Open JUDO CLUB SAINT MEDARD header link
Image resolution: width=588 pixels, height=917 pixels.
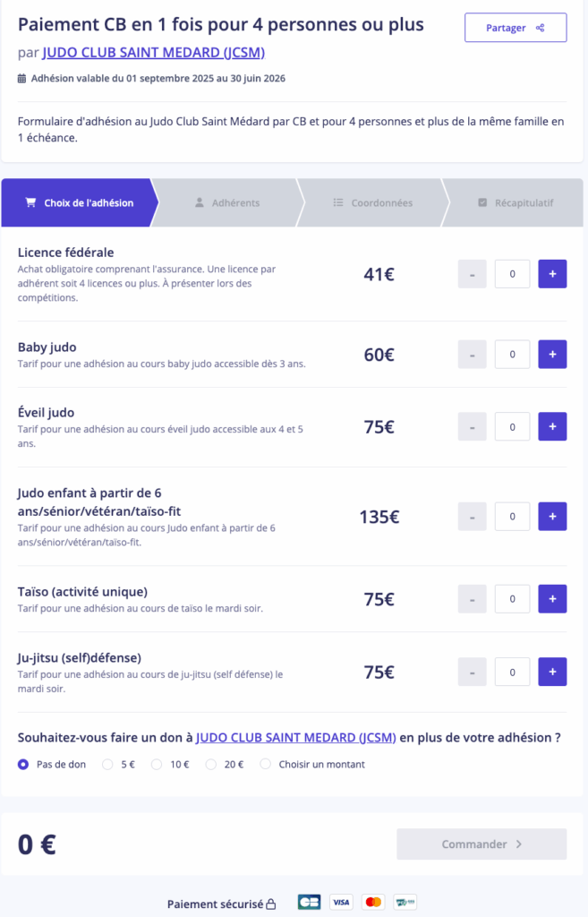click(x=153, y=52)
